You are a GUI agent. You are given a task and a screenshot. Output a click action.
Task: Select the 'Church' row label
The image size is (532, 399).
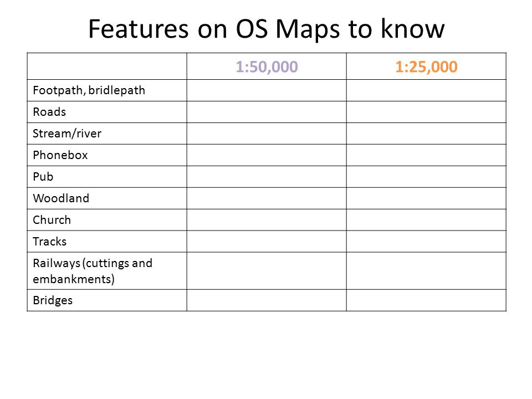(x=52, y=220)
